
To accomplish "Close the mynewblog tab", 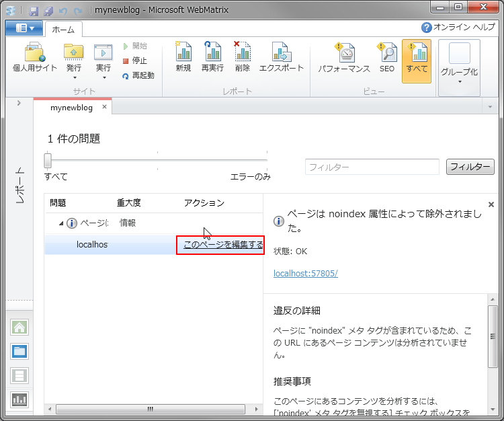I will [104, 107].
